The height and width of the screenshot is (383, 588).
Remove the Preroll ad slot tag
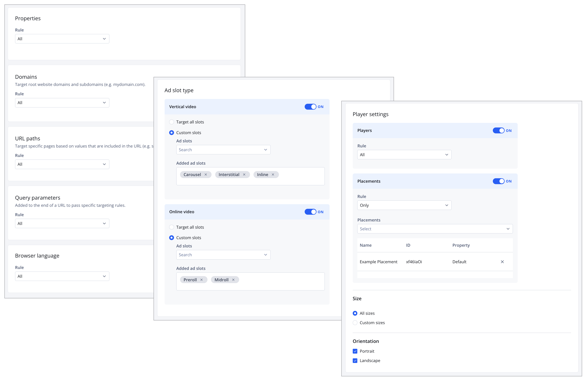pos(201,280)
